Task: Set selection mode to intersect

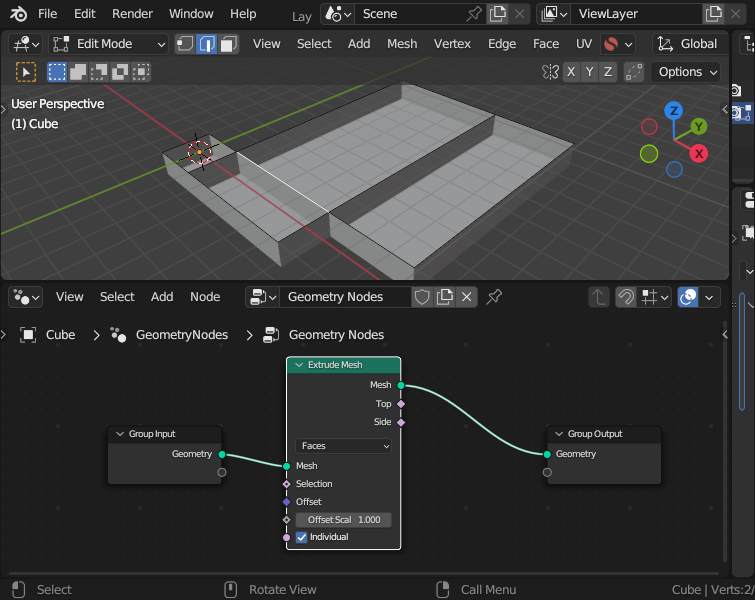Action: [141, 72]
